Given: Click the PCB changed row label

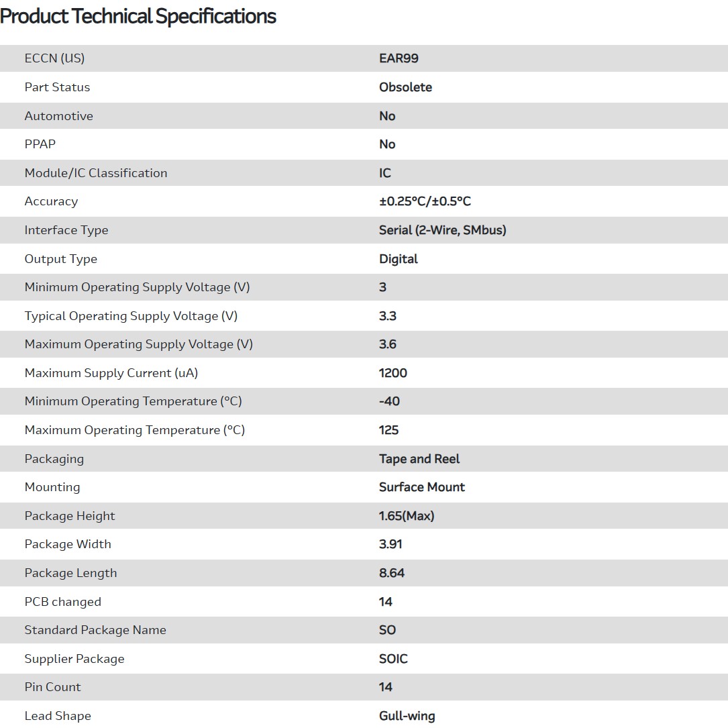Looking at the screenshot, I should click(63, 602).
